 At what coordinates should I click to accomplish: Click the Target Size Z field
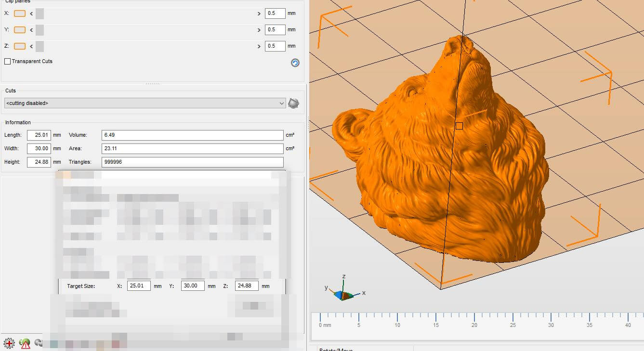point(247,286)
